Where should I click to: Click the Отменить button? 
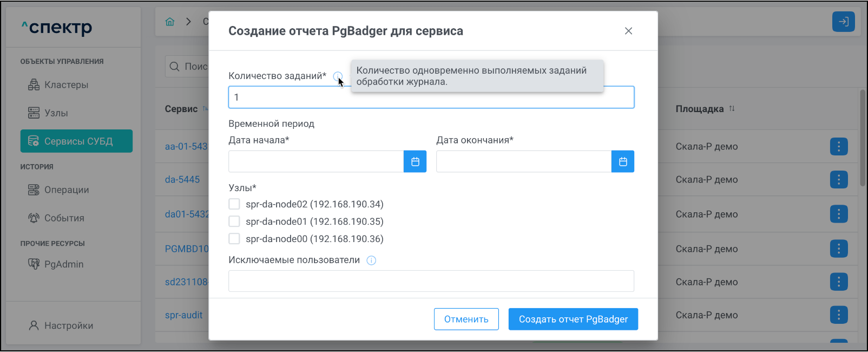coord(466,319)
